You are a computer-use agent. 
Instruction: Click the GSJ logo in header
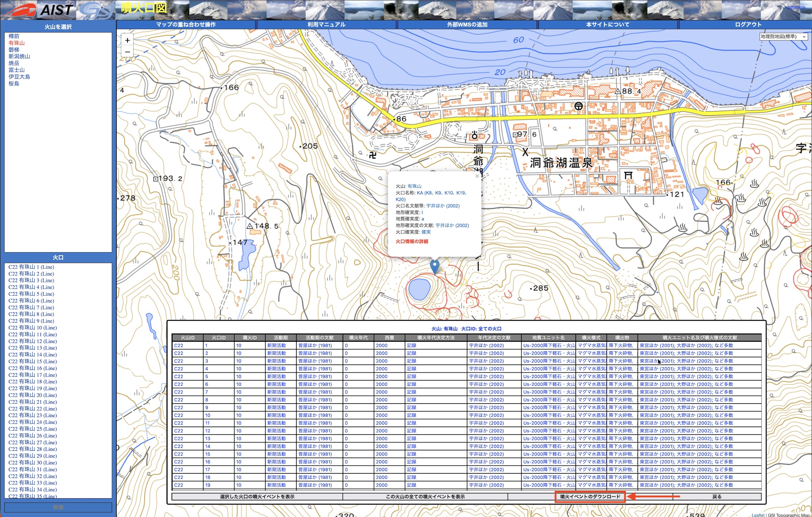tap(96, 10)
